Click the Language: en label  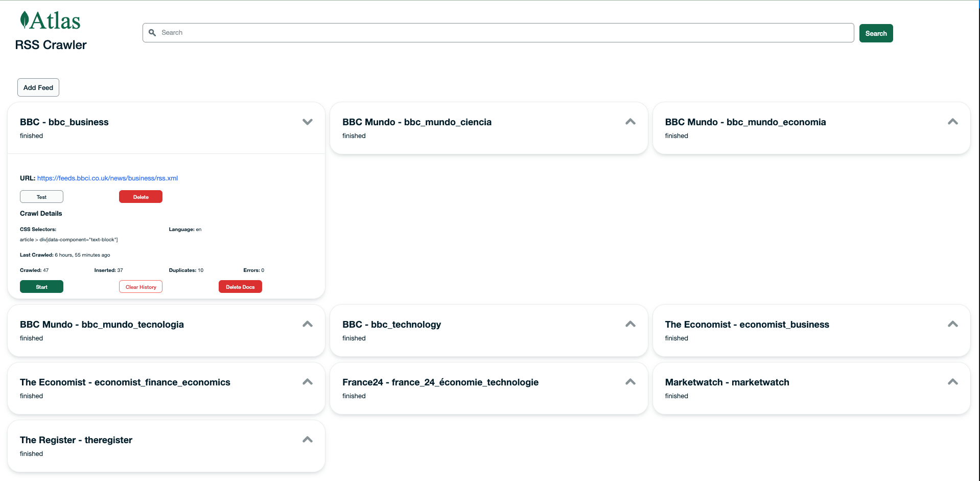click(185, 230)
